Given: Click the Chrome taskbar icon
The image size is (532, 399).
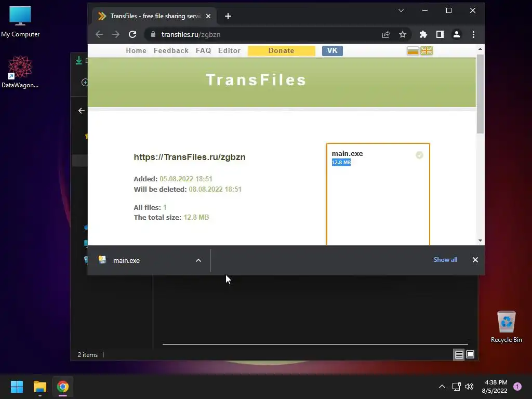Looking at the screenshot, I should (63, 387).
